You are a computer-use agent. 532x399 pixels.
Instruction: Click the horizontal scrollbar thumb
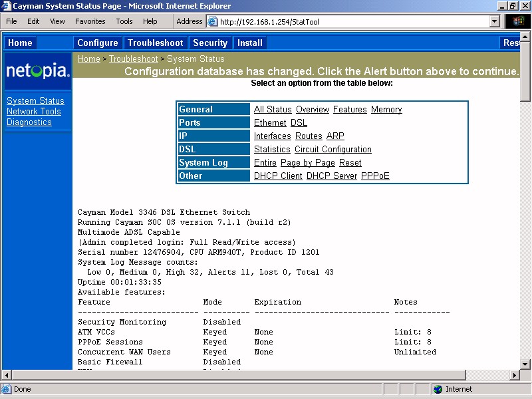[x=239, y=375]
